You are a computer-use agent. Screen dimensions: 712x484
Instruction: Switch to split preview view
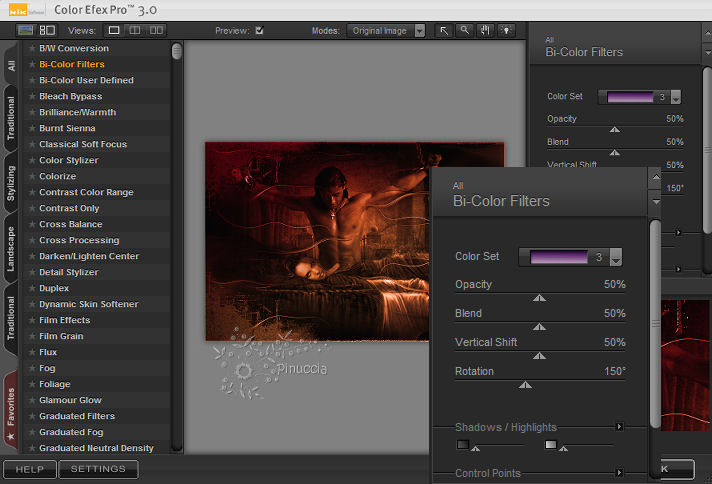pos(136,30)
